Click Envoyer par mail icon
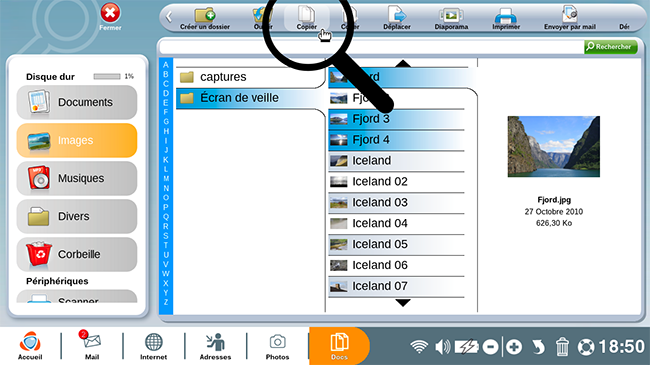This screenshot has height=365, width=650. [x=570, y=15]
